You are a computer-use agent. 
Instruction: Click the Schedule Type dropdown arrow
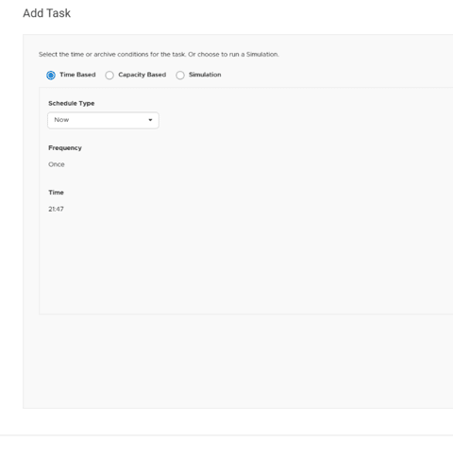pyautogui.click(x=150, y=120)
